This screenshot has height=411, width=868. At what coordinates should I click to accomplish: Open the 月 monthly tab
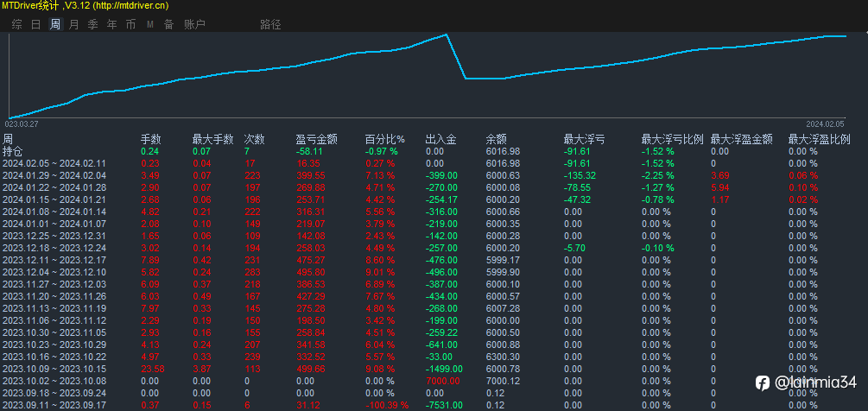point(74,24)
